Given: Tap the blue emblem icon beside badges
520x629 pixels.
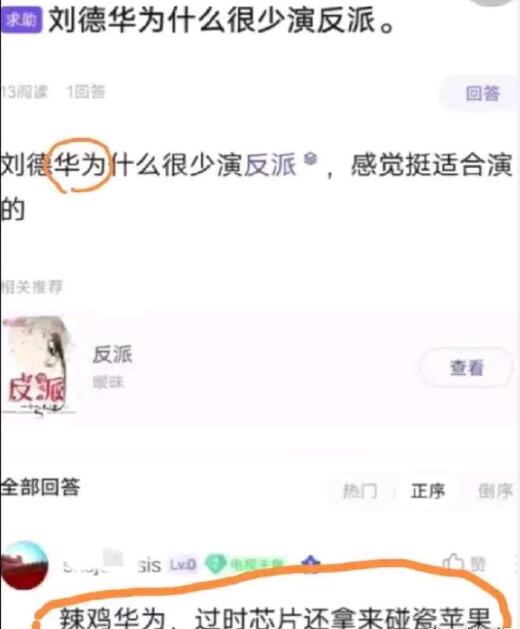Looking at the screenshot, I should click(311, 563).
